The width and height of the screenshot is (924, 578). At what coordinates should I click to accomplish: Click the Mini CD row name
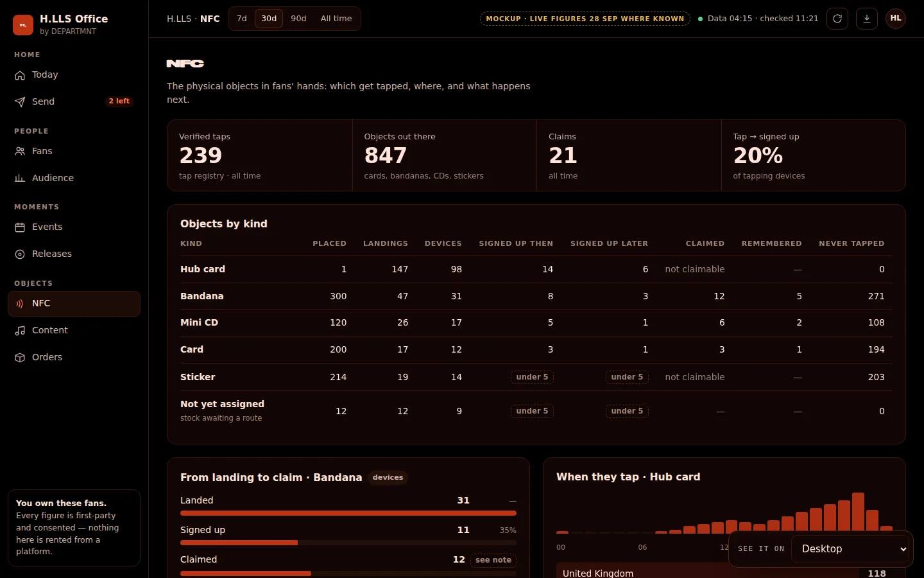200,322
